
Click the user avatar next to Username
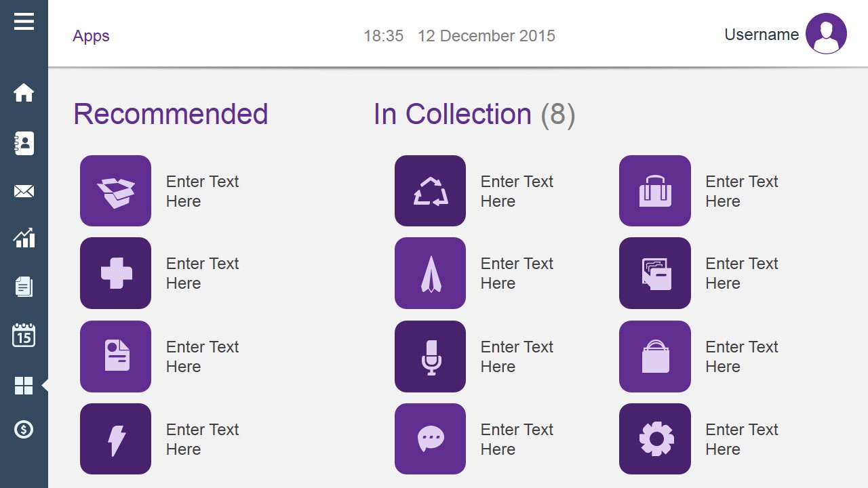tap(826, 33)
